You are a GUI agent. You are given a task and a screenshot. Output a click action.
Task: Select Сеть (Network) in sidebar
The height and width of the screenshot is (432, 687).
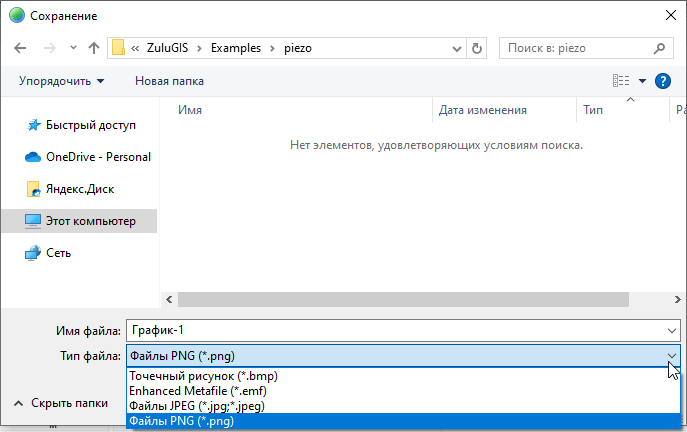click(59, 253)
